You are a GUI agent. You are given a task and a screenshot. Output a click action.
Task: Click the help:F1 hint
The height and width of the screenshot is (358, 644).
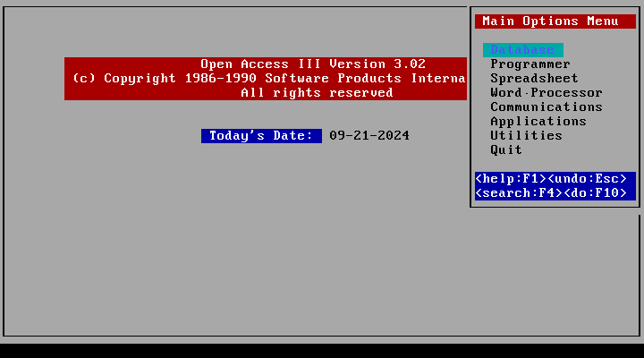511,179
